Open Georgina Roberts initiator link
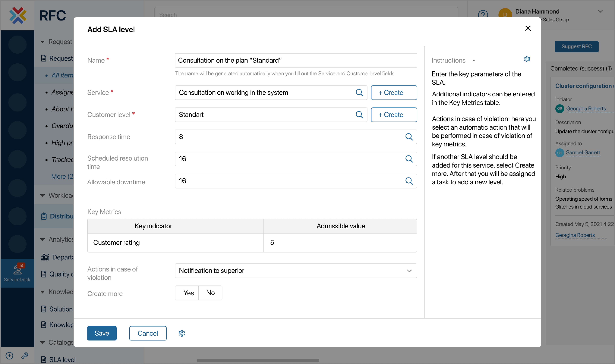 586,108
